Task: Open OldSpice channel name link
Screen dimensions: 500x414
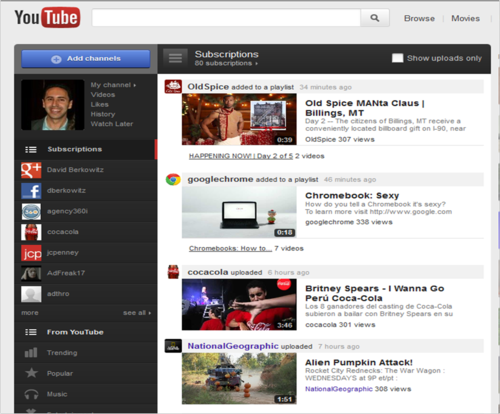Action: (208, 87)
